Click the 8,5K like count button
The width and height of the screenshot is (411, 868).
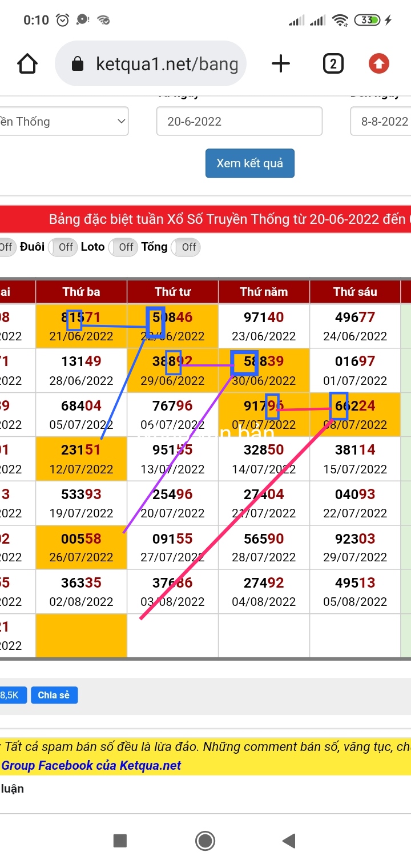coord(13,695)
